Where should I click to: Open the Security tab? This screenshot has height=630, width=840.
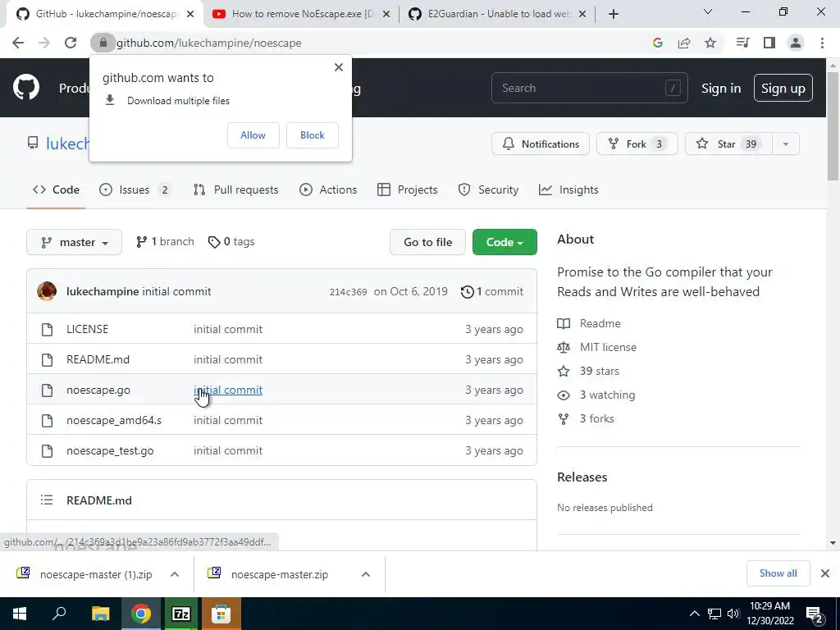pos(488,189)
